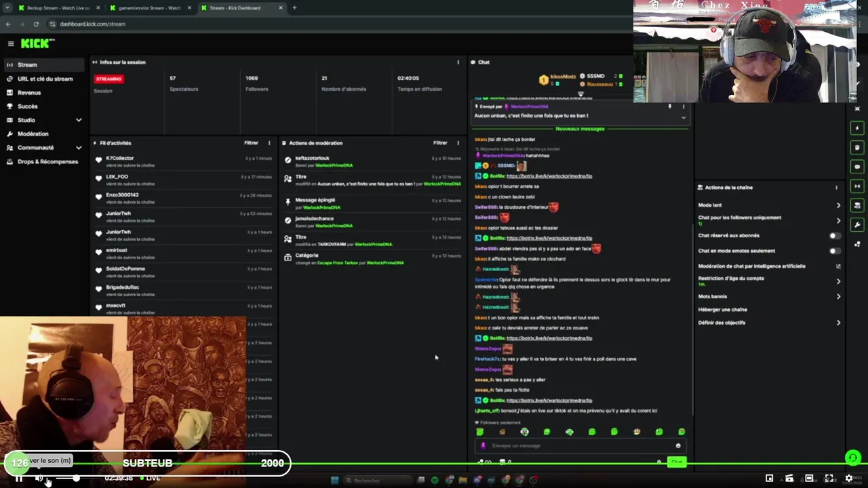Click the video player settings gear
The image size is (868, 488).
click(848, 478)
